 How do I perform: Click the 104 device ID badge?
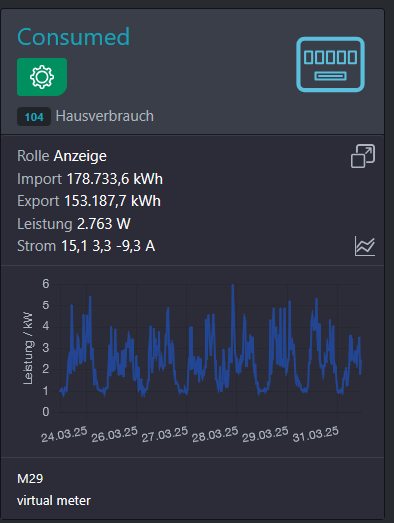[x=34, y=117]
